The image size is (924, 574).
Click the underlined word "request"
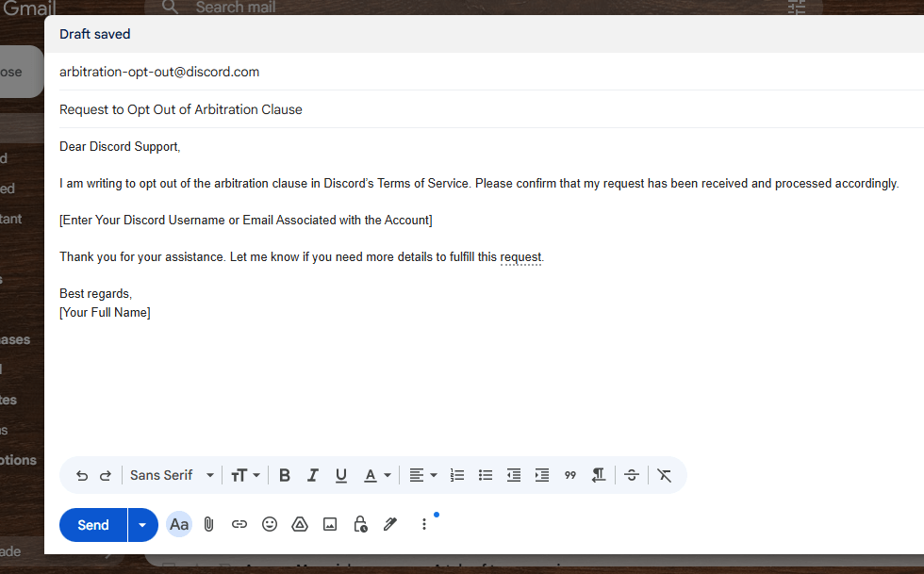tap(520, 257)
